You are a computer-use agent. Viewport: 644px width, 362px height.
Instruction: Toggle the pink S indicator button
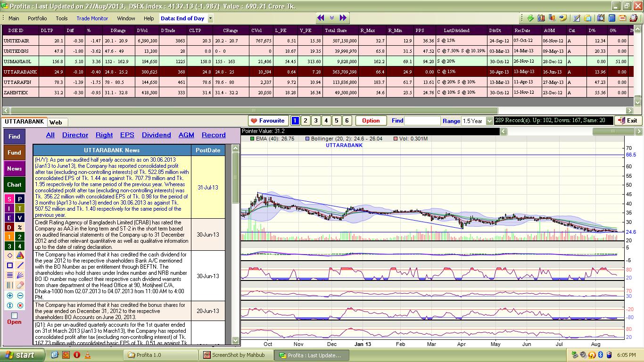pyautogui.click(x=9, y=199)
